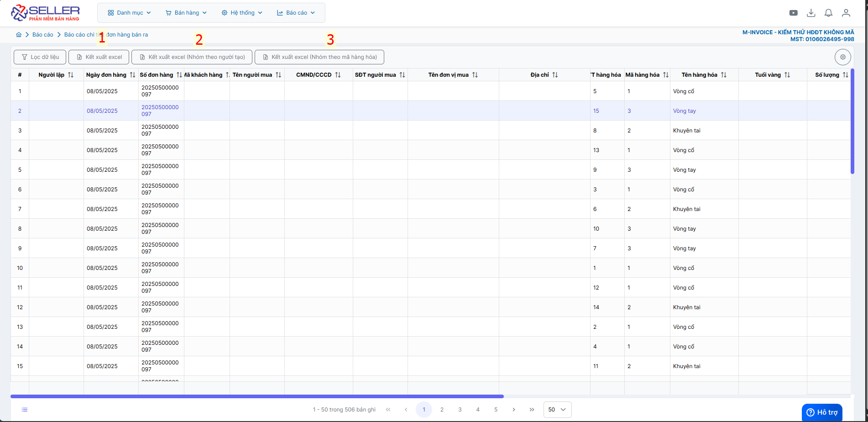Click the Hỗ trợ support button
Viewport: 868px width, 422px height.
click(822, 412)
